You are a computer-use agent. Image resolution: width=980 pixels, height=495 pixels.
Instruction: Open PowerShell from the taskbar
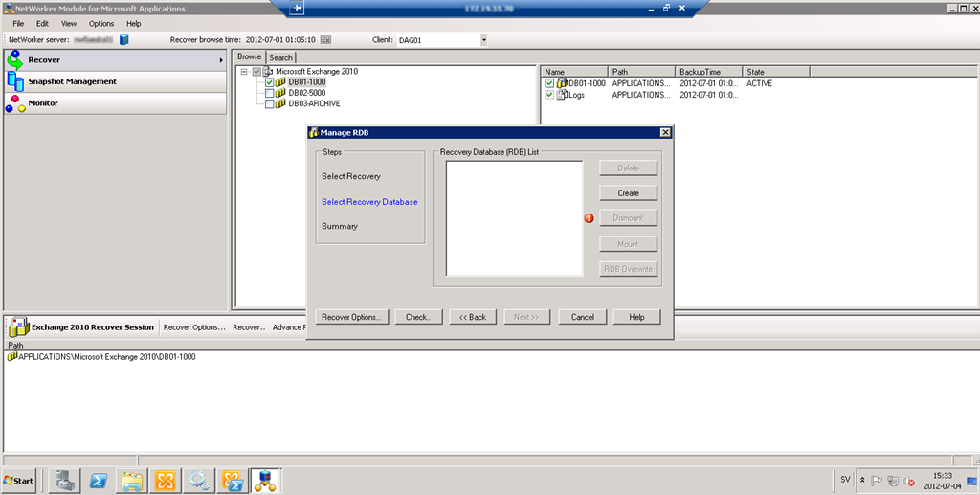[x=99, y=481]
